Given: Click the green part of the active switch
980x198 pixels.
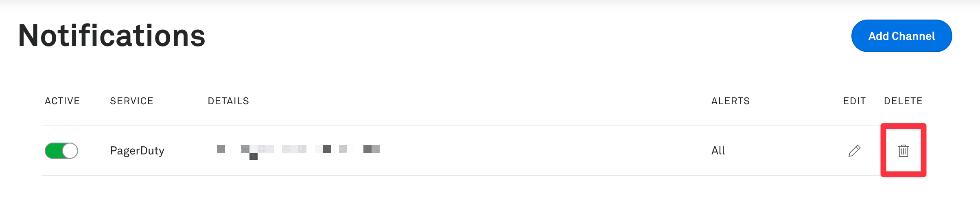Looking at the screenshot, I should click(53, 151).
